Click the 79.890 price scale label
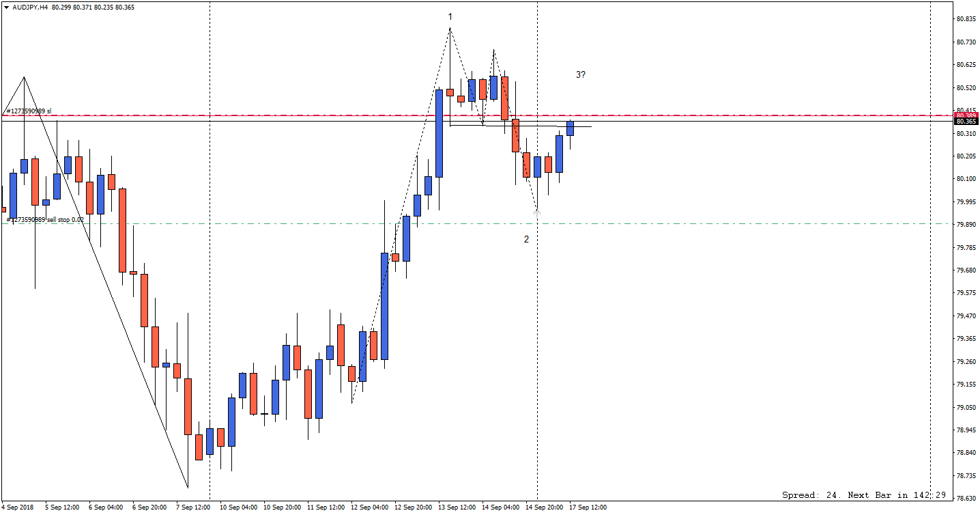 (x=965, y=225)
